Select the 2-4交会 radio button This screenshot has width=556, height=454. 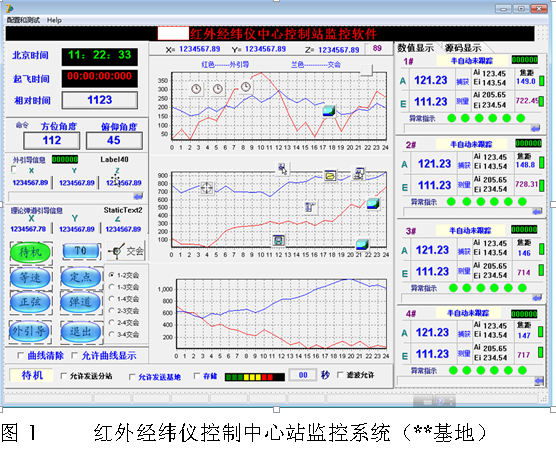(112, 322)
